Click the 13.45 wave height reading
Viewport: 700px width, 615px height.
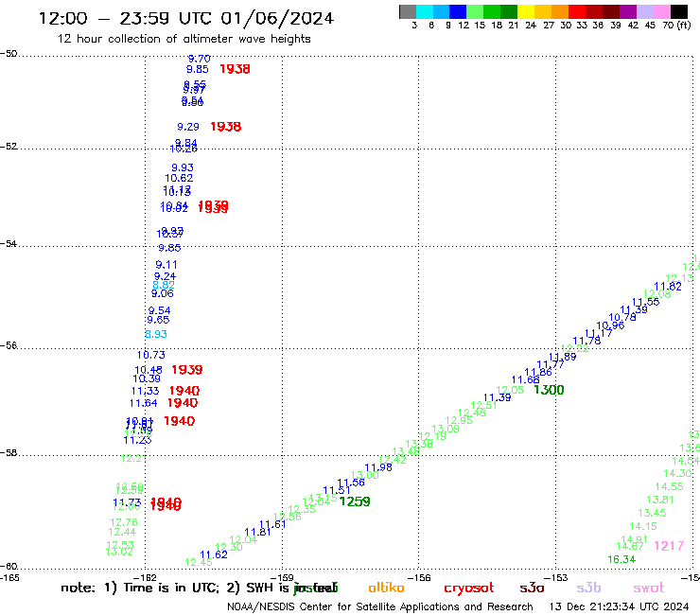click(652, 513)
